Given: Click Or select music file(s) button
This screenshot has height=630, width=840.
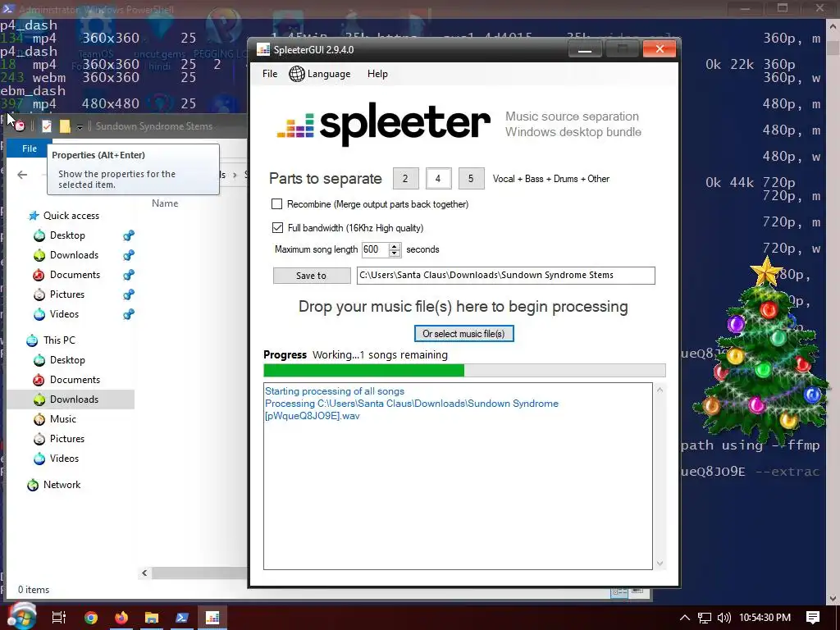Looking at the screenshot, I should 464,334.
